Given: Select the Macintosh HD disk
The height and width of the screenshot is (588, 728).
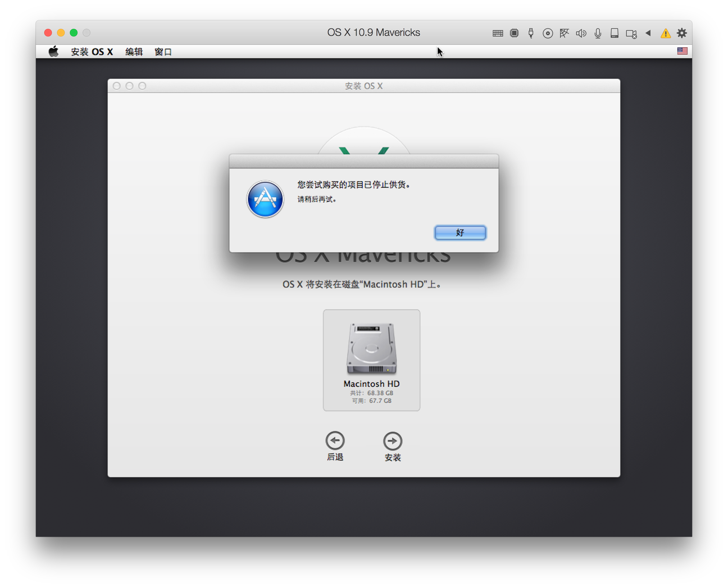Looking at the screenshot, I should coord(371,360).
